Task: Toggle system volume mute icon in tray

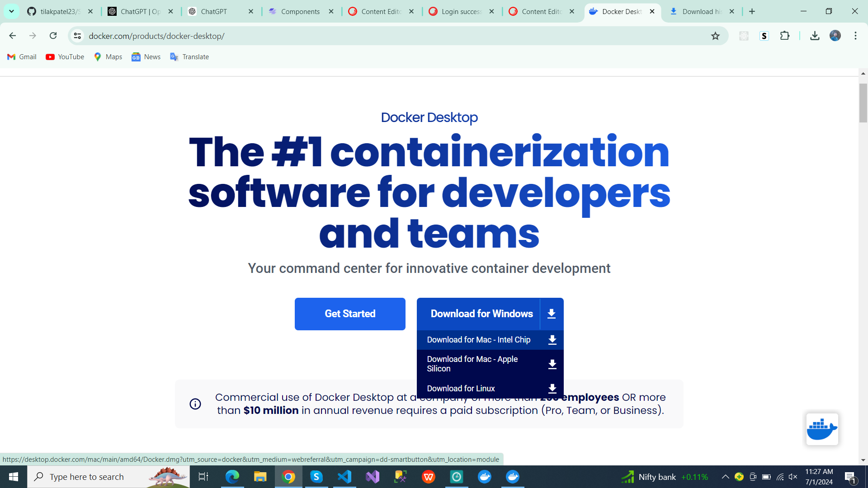Action: (x=793, y=477)
